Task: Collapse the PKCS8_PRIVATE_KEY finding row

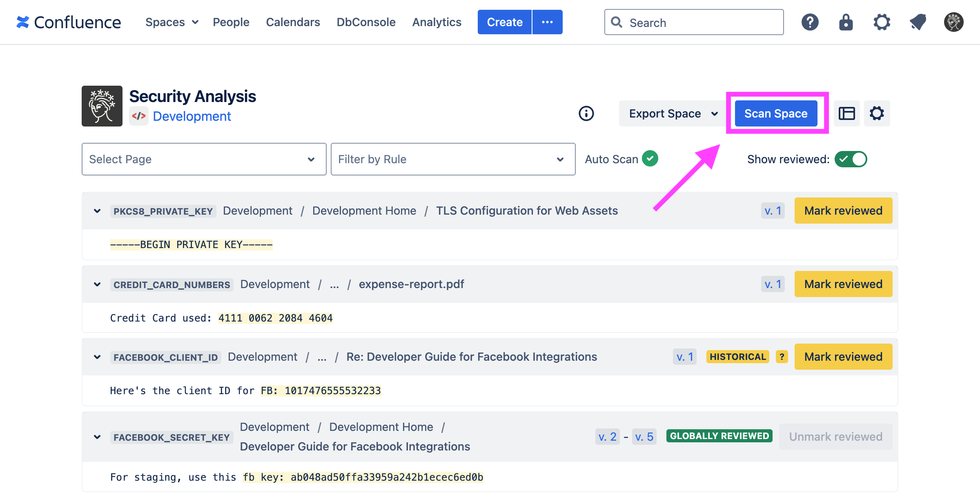Action: (97, 211)
